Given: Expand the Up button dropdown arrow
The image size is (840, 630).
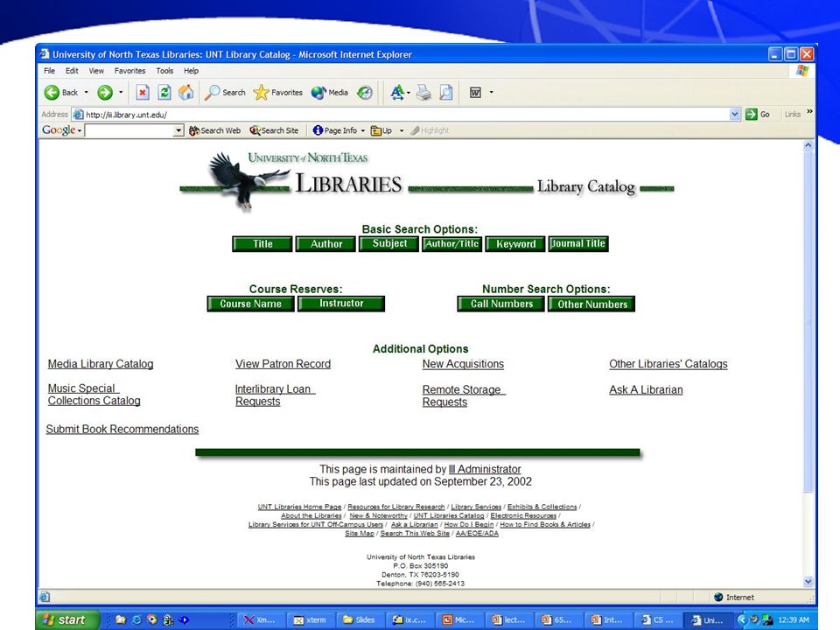Looking at the screenshot, I should [402, 130].
